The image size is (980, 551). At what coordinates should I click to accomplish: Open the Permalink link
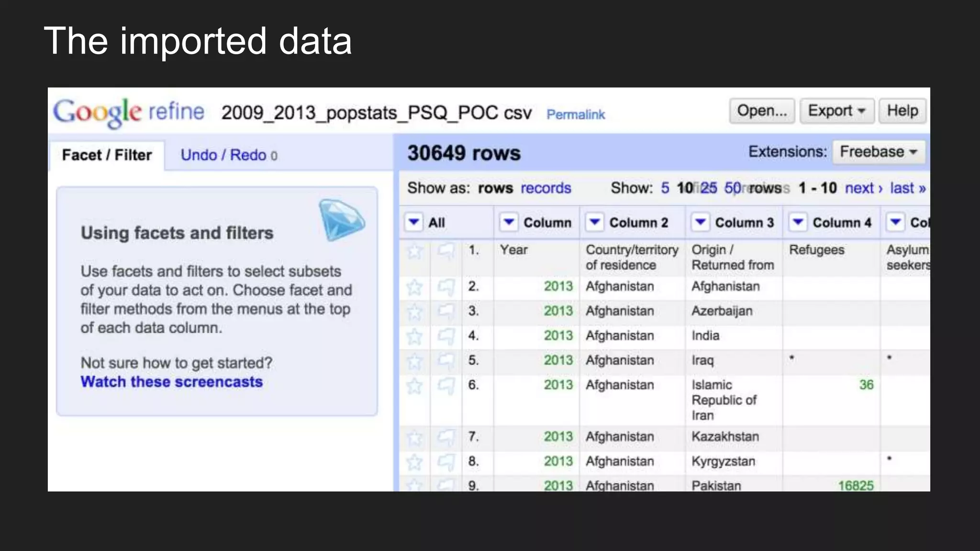(576, 115)
